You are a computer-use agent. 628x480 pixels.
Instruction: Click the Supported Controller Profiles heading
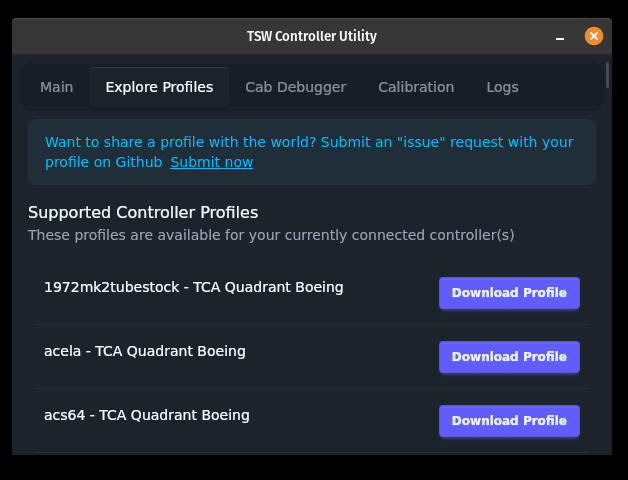[143, 212]
